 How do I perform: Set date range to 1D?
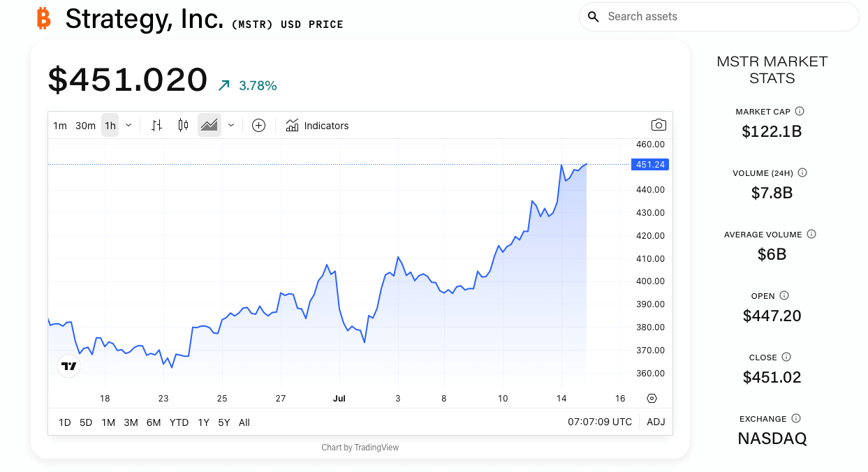(64, 422)
